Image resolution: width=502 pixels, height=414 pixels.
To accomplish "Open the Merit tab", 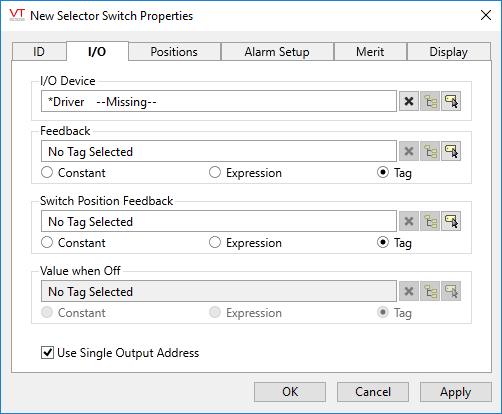I will 370,52.
